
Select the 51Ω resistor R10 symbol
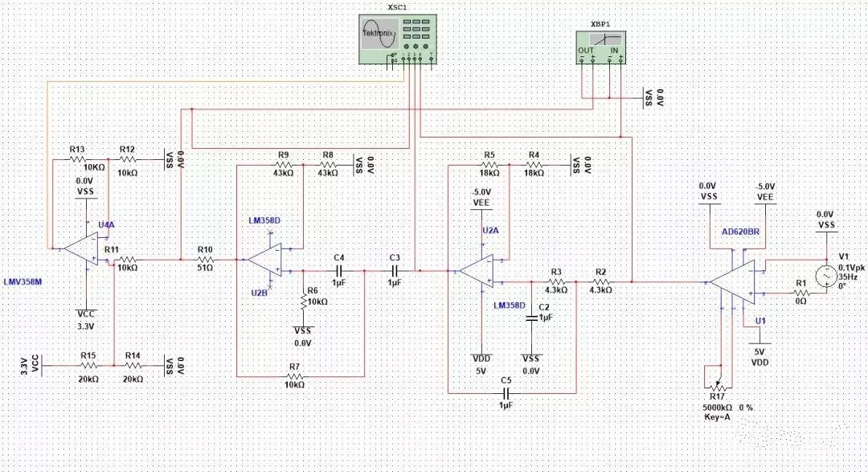(x=205, y=259)
